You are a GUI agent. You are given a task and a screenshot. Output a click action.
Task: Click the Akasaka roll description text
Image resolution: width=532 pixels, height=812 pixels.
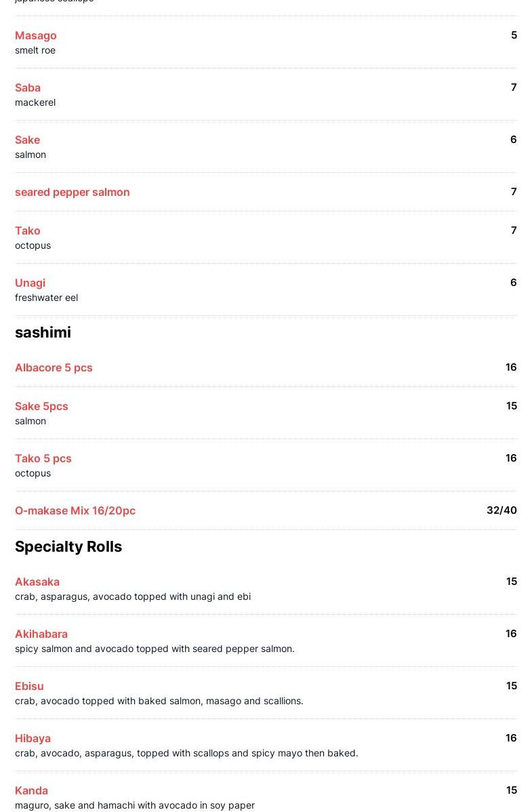click(x=133, y=596)
